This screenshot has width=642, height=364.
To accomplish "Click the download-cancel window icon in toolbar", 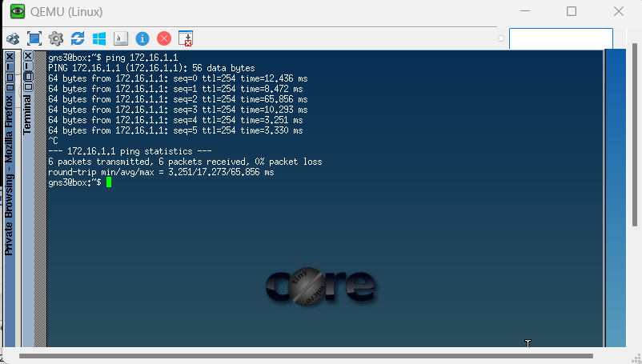I will [186, 38].
